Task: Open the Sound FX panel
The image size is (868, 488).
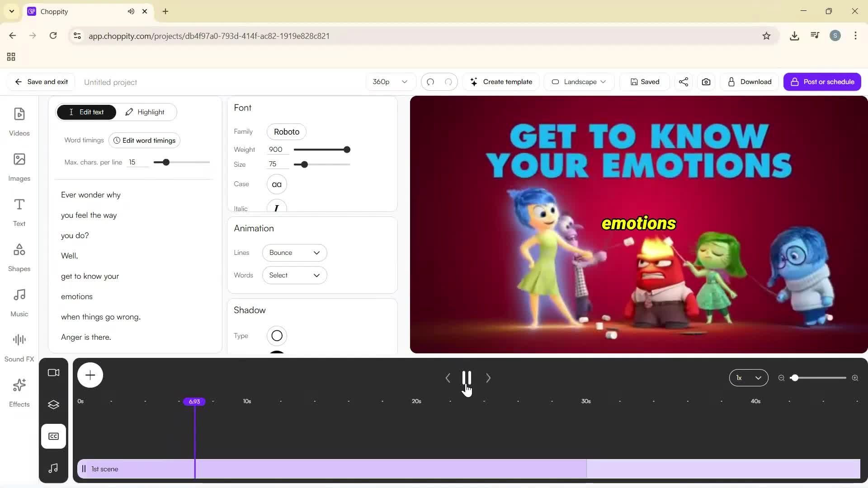Action: pyautogui.click(x=19, y=346)
